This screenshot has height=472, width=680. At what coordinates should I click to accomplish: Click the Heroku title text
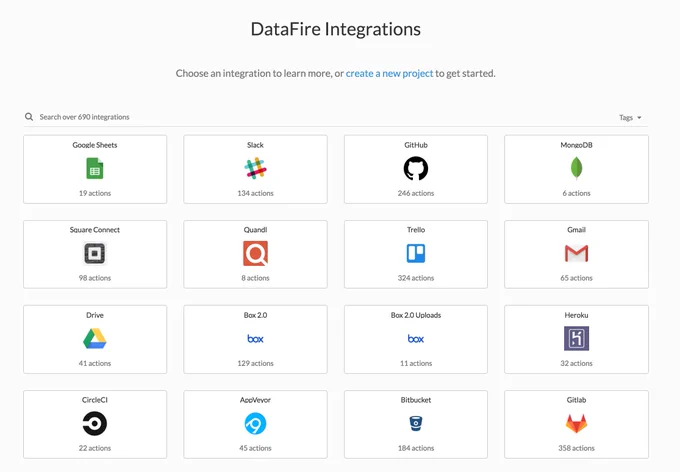pos(576,315)
